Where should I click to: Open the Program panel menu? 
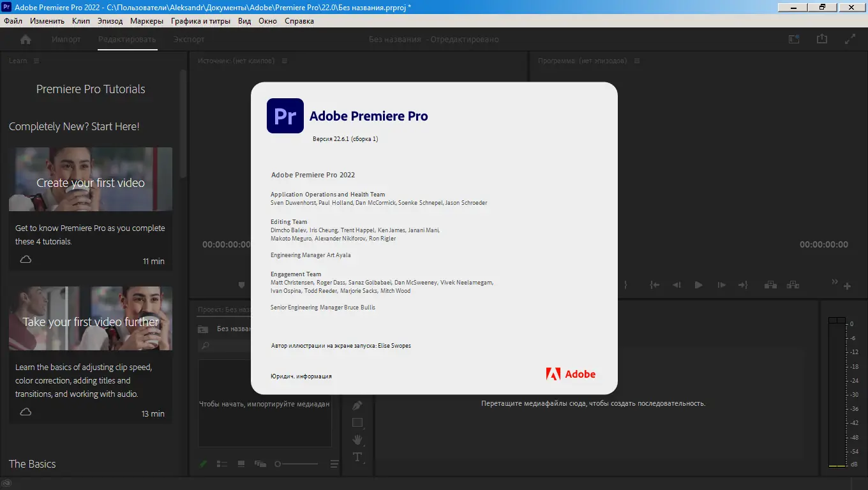pos(637,61)
